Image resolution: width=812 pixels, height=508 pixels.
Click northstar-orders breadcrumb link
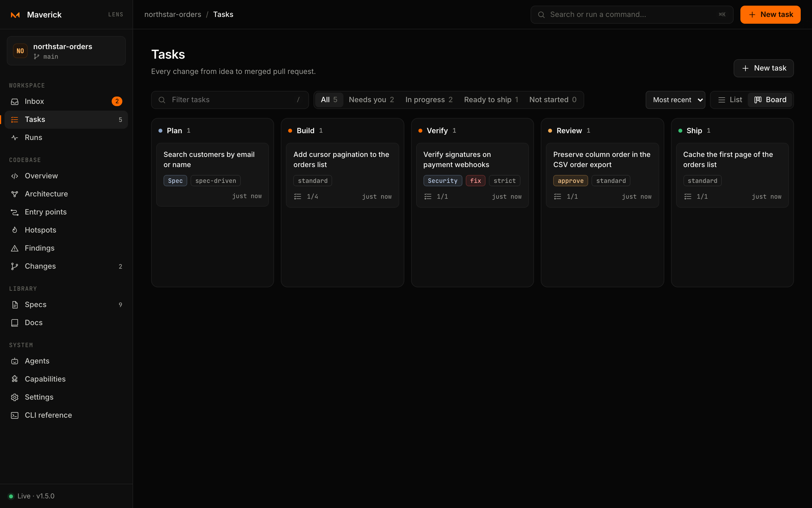(x=173, y=14)
